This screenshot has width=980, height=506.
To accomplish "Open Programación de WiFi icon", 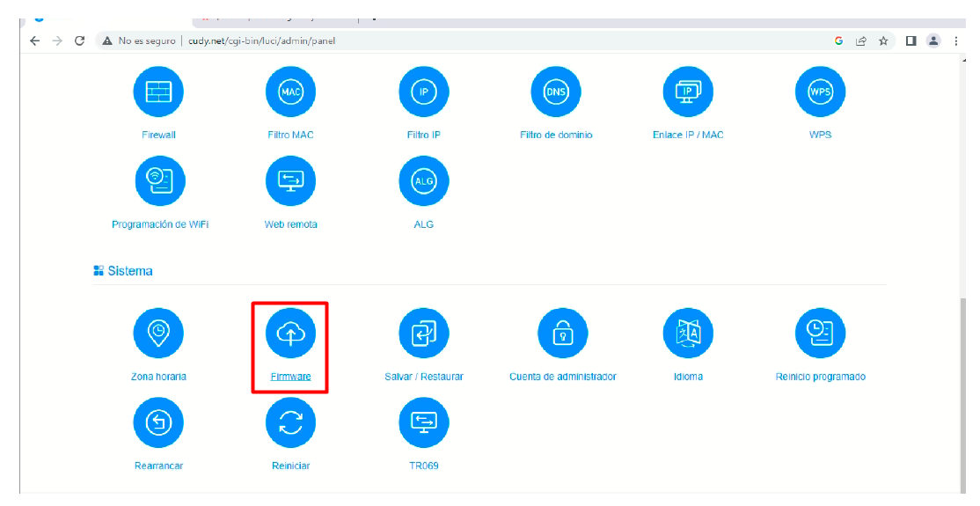I will [x=159, y=180].
